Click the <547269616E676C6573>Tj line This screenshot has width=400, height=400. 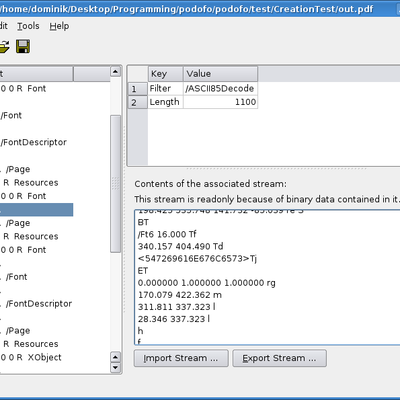[x=197, y=259]
